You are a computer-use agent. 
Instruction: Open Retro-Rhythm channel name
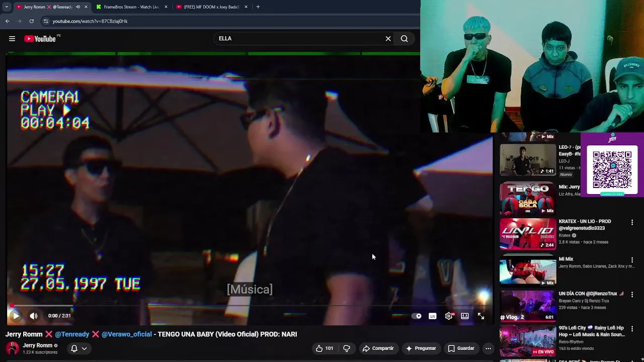571,342
